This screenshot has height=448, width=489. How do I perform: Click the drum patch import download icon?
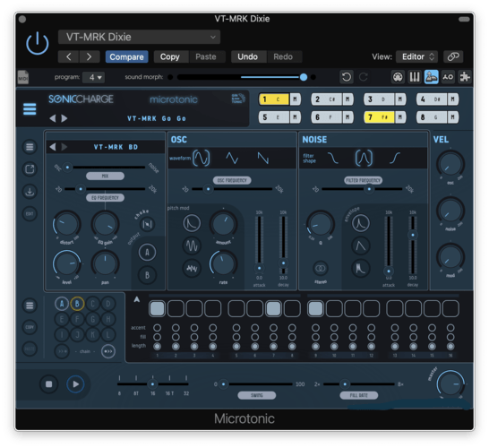(30, 192)
